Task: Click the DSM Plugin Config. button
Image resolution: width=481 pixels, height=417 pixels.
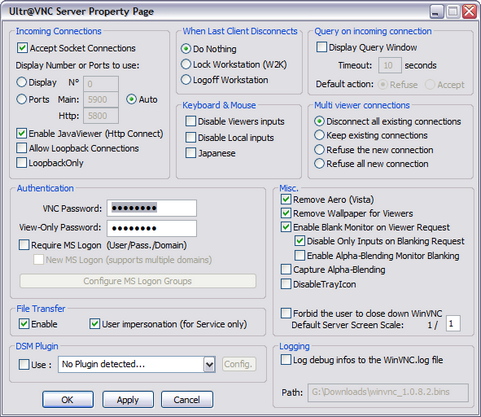Action: [238, 364]
